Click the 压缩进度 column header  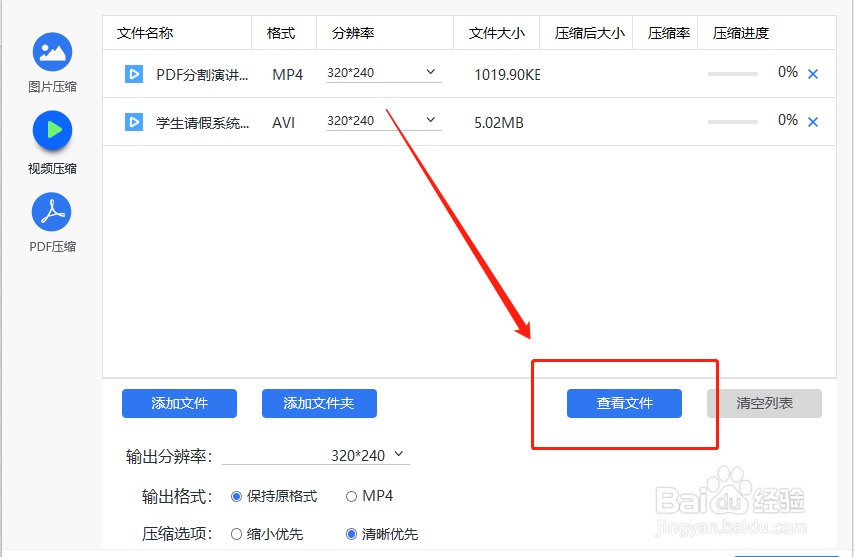click(x=740, y=33)
